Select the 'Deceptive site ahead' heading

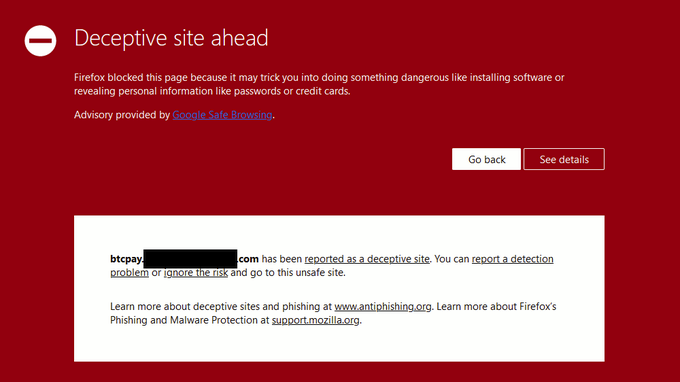pos(171,38)
